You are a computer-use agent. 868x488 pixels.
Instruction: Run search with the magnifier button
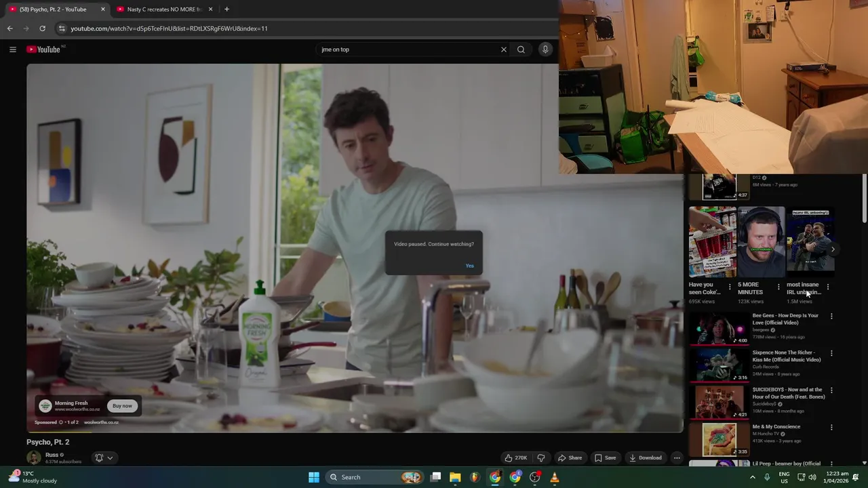[x=521, y=49]
